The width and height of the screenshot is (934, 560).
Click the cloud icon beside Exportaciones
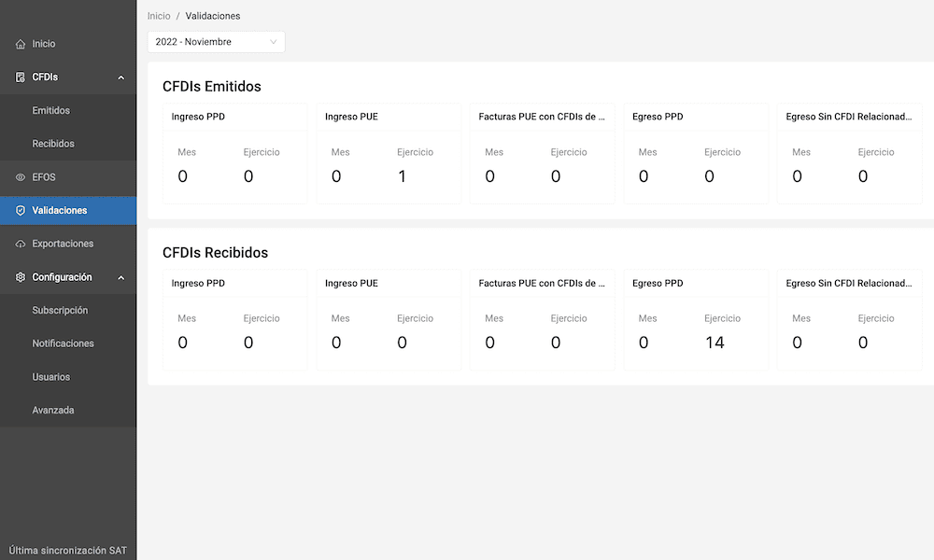[21, 244]
